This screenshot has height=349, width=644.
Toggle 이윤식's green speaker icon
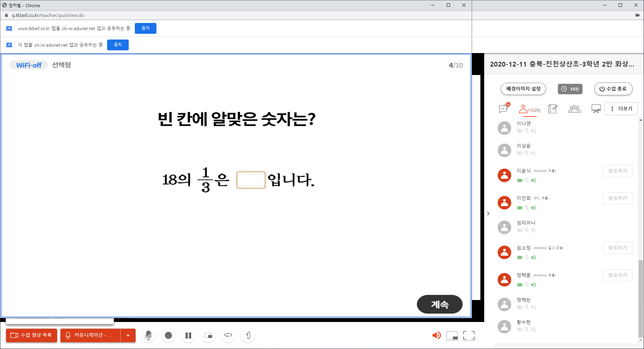click(x=534, y=180)
